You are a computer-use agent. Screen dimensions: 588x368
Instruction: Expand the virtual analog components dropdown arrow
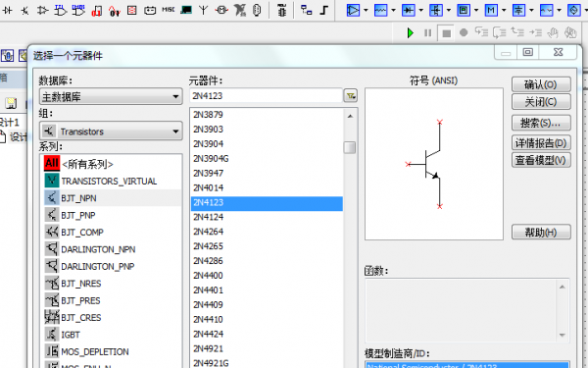click(x=366, y=10)
